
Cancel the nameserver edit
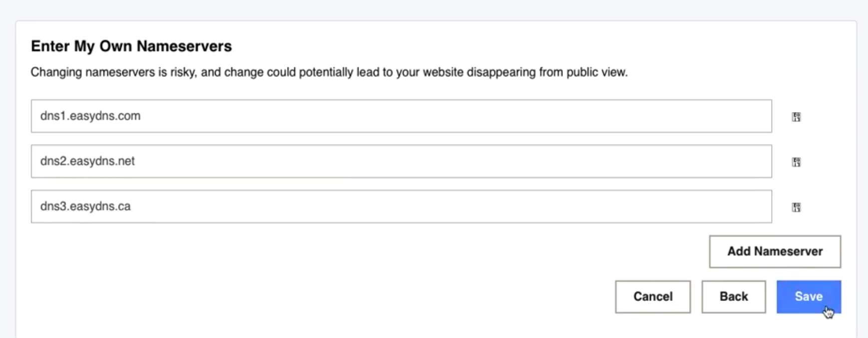[x=653, y=296]
